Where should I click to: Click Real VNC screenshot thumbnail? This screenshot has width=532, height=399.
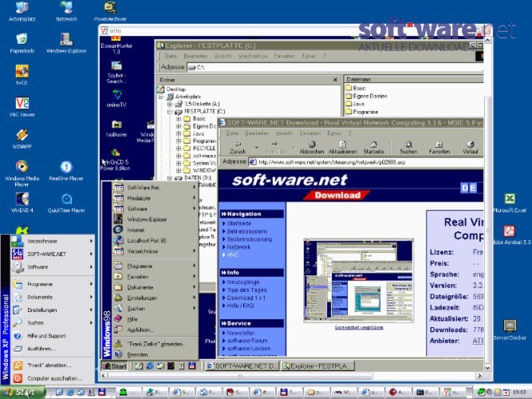359,280
